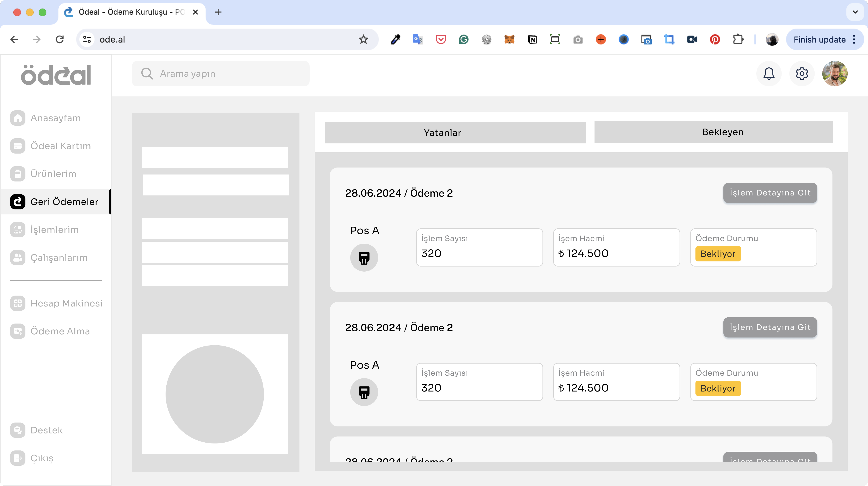
Task: Click İşlem Detayına Git in first payment card
Action: (770, 193)
